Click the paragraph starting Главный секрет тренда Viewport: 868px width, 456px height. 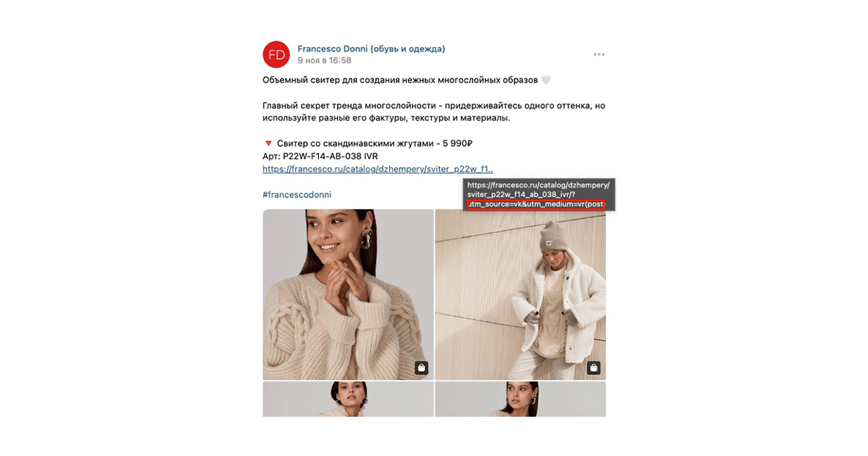434,111
